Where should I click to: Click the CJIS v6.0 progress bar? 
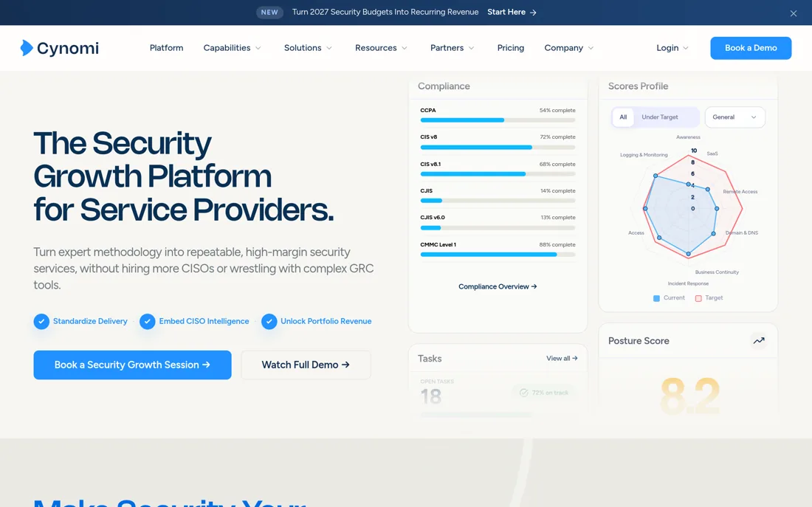498,228
